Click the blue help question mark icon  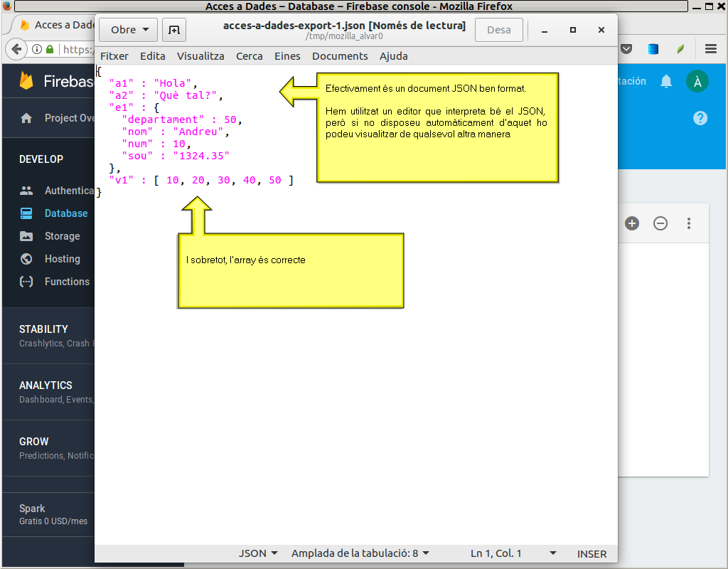(700, 118)
